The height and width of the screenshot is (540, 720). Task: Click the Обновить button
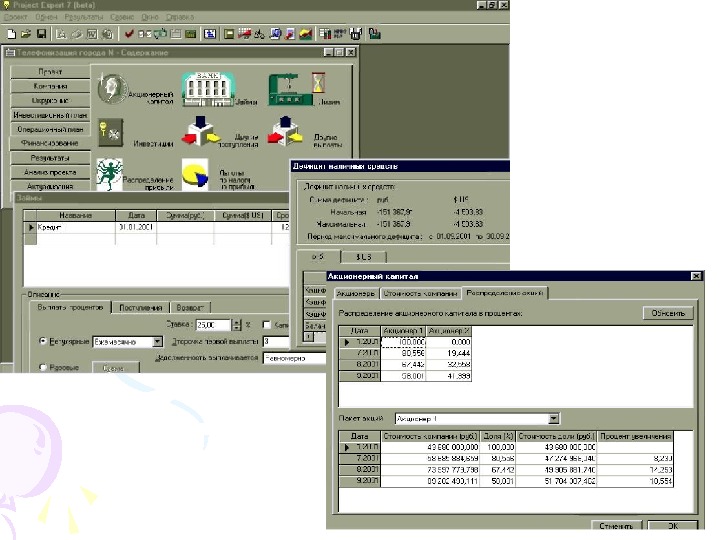668,313
